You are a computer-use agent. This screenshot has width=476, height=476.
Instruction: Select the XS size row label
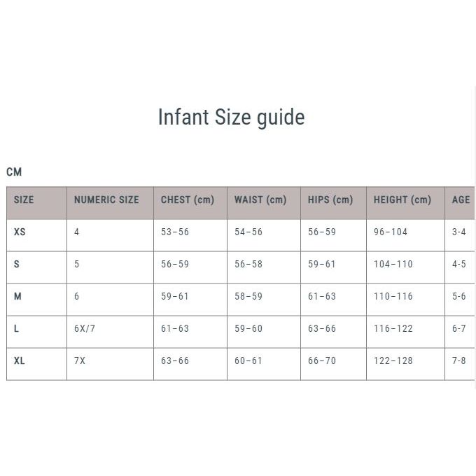(20, 232)
